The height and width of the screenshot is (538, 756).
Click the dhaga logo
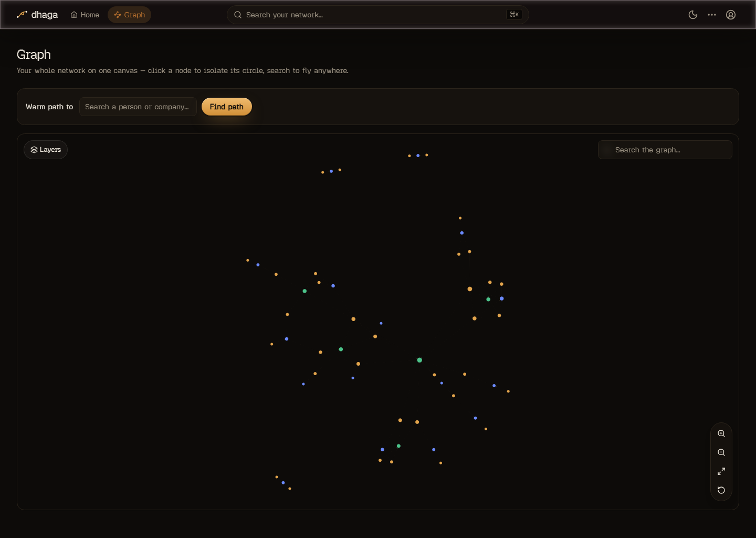pyautogui.click(x=37, y=15)
